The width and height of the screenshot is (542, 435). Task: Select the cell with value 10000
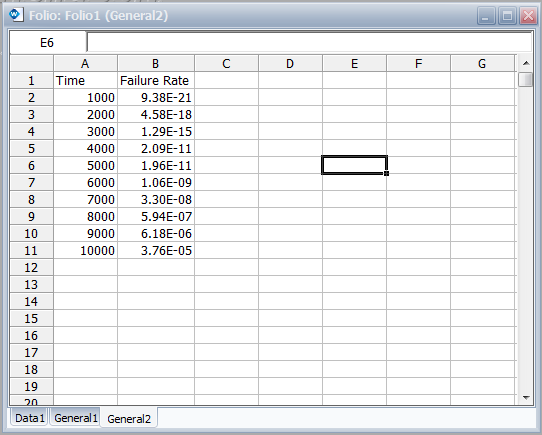pyautogui.click(x=85, y=250)
